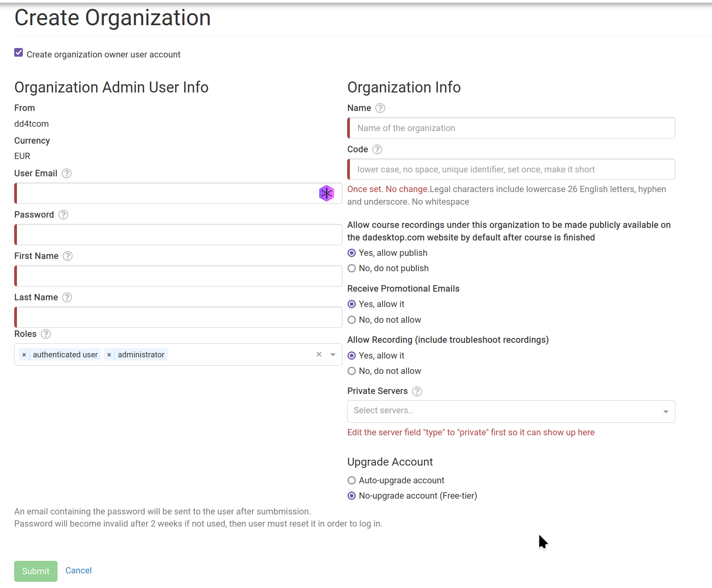
Task: Click the password generator asterisk icon
Action: click(326, 193)
